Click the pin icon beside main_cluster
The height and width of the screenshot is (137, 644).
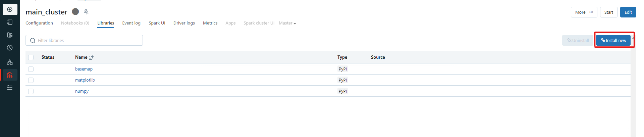[x=86, y=12]
